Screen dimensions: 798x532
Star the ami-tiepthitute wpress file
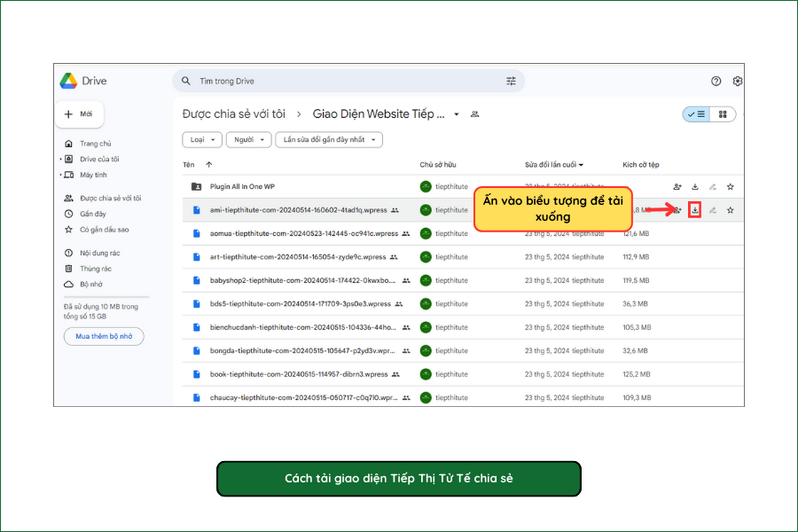pos(731,210)
